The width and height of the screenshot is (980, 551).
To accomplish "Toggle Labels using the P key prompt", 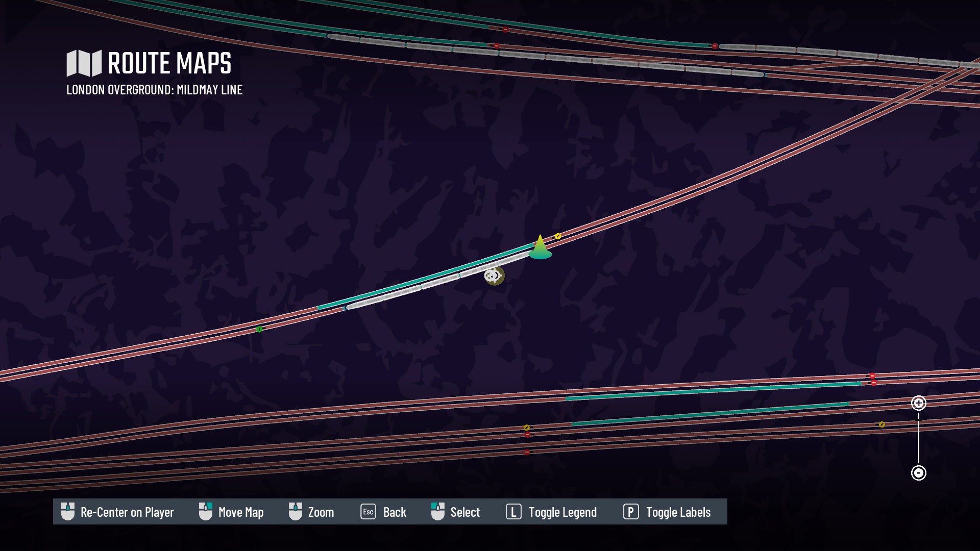I will point(667,512).
